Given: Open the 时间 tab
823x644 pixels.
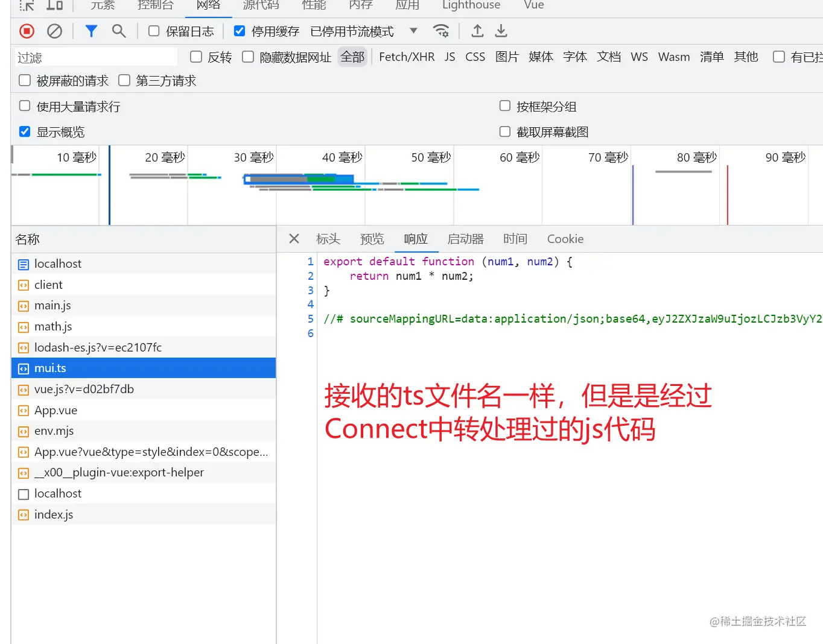Looking at the screenshot, I should [x=515, y=239].
